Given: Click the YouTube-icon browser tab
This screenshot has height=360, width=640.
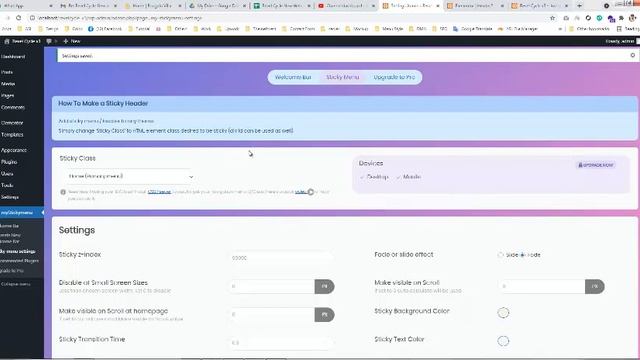Looking at the screenshot, I should click(345, 6).
